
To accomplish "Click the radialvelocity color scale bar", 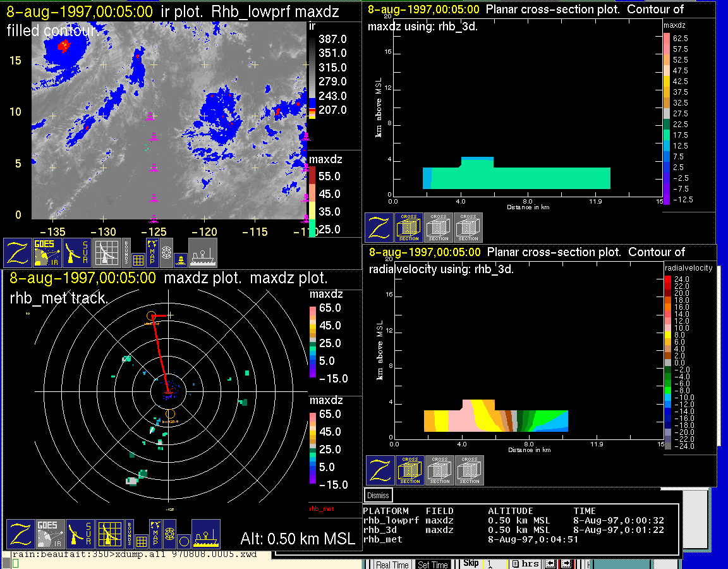I will (669, 362).
